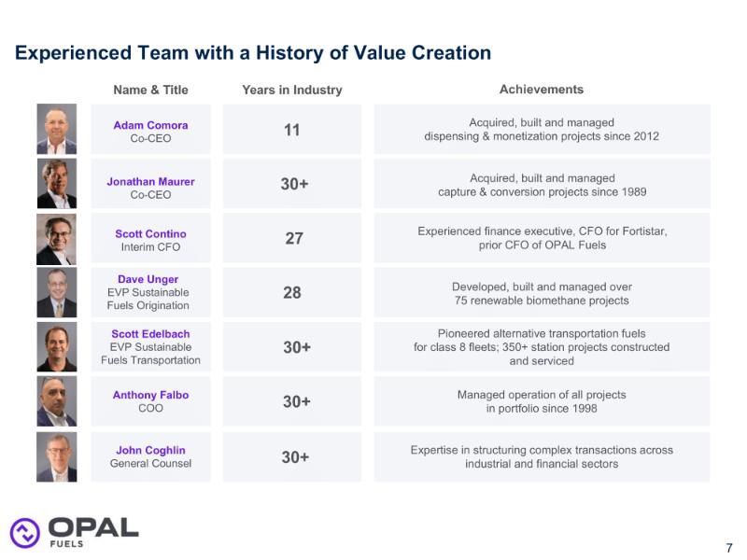Select Adam Comora's headshot photo
Viewport: 747px width, 560px height.
(56, 129)
